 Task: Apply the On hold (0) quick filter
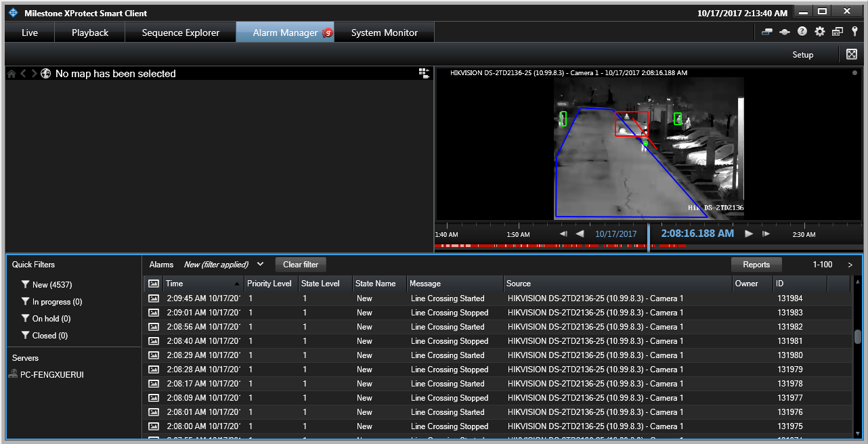46,319
